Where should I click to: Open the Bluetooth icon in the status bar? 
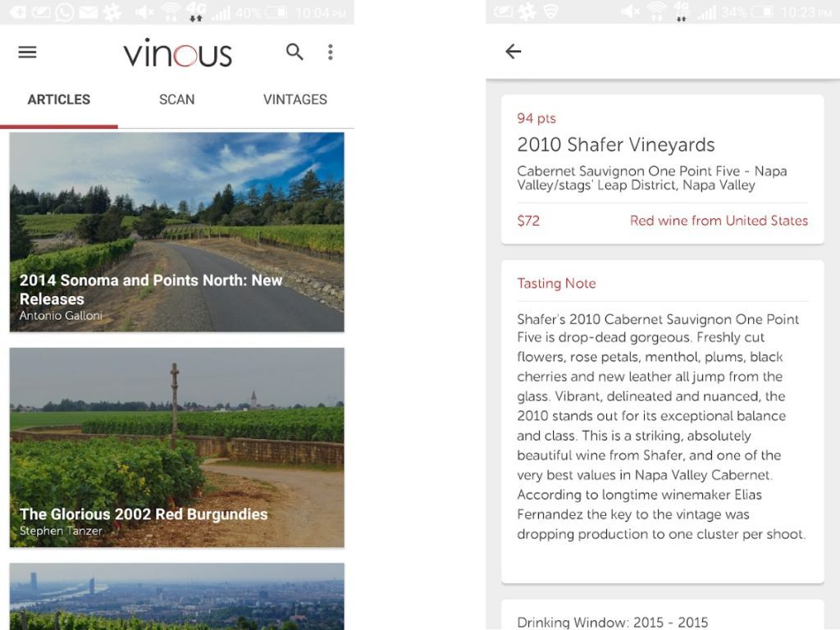tap(18, 11)
